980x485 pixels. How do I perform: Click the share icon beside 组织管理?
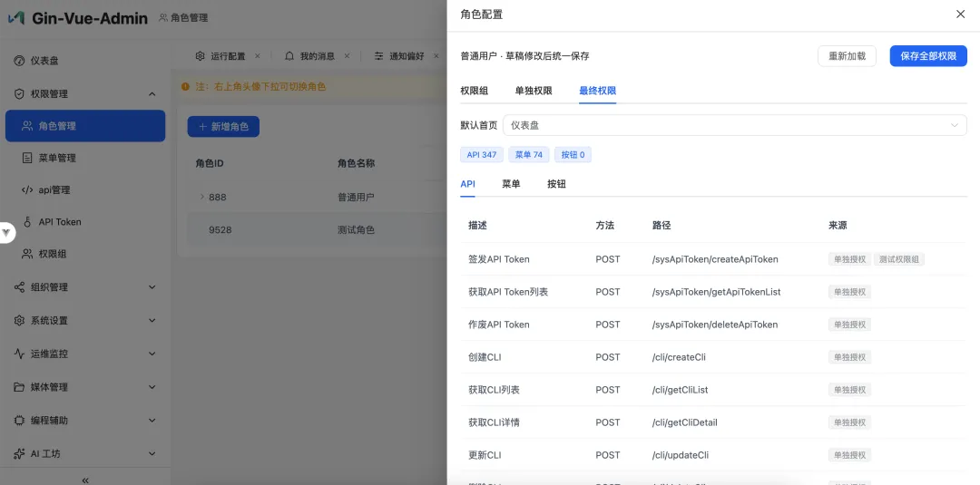(x=19, y=287)
